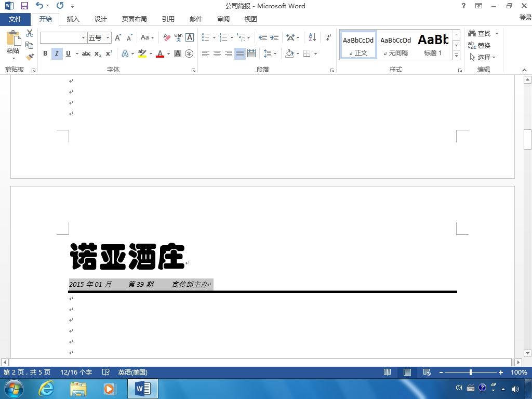Switch to the 引用 tab
Viewport: 532px width, 399px height.
coord(168,19)
